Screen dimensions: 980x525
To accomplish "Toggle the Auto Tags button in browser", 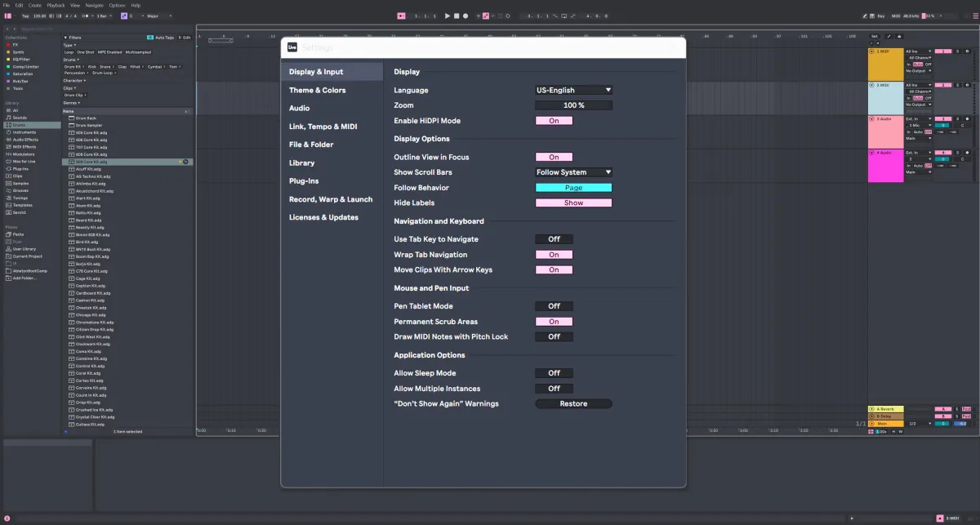I will 161,38.
